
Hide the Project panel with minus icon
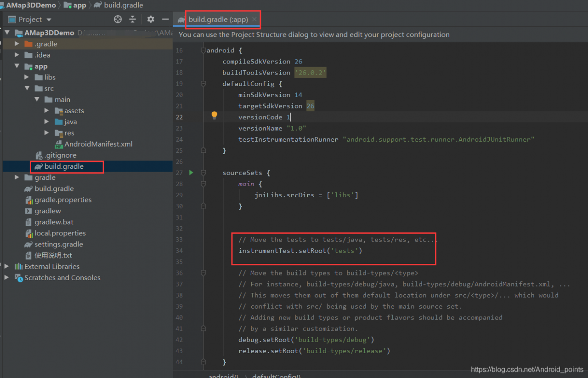(165, 19)
